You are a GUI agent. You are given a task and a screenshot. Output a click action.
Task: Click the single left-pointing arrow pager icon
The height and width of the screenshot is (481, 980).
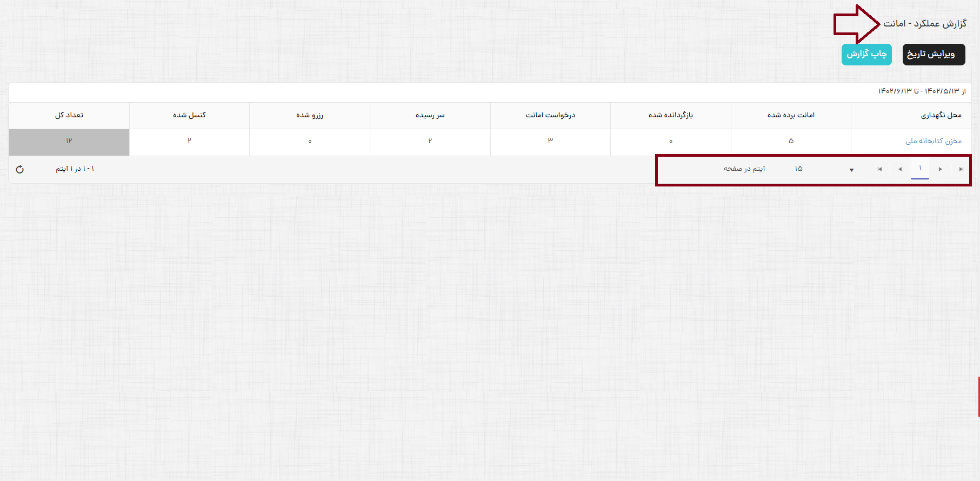900,169
